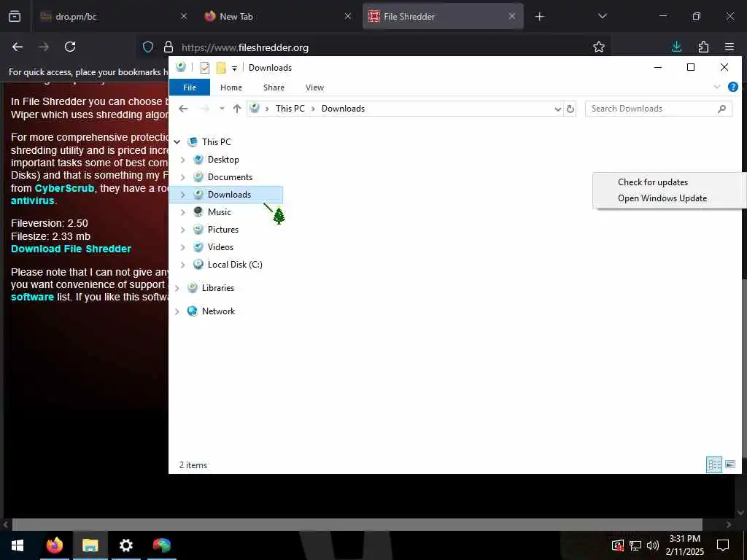Select Music in the navigation tree
Image resolution: width=747 pixels, height=560 pixels.
pyautogui.click(x=219, y=212)
